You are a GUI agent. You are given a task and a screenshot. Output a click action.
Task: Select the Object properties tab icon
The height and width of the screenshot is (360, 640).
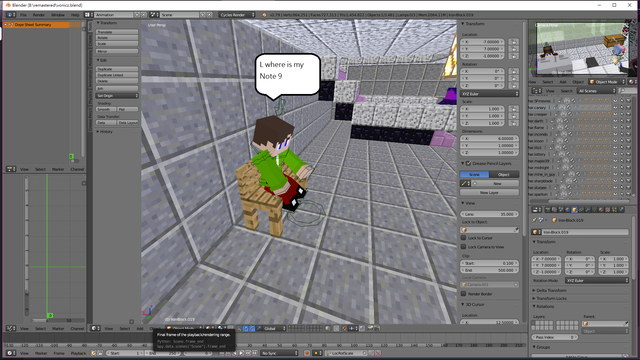(x=575, y=210)
